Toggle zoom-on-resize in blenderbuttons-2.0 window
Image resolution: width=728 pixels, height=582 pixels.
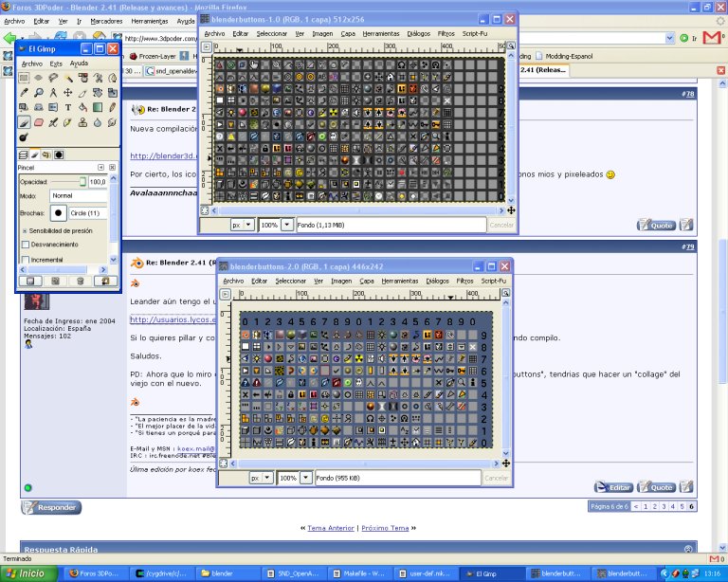coord(505,293)
